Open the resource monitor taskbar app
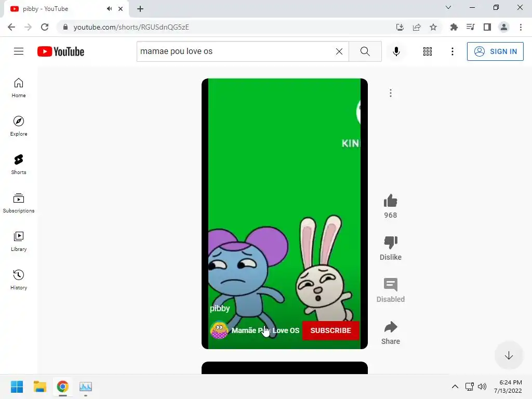 (86, 387)
